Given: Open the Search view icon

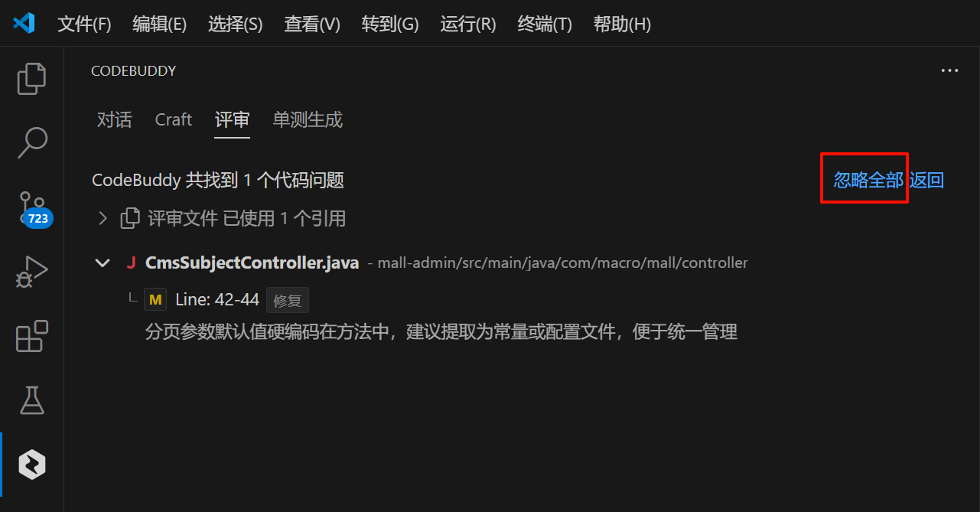Looking at the screenshot, I should pyautogui.click(x=31, y=143).
